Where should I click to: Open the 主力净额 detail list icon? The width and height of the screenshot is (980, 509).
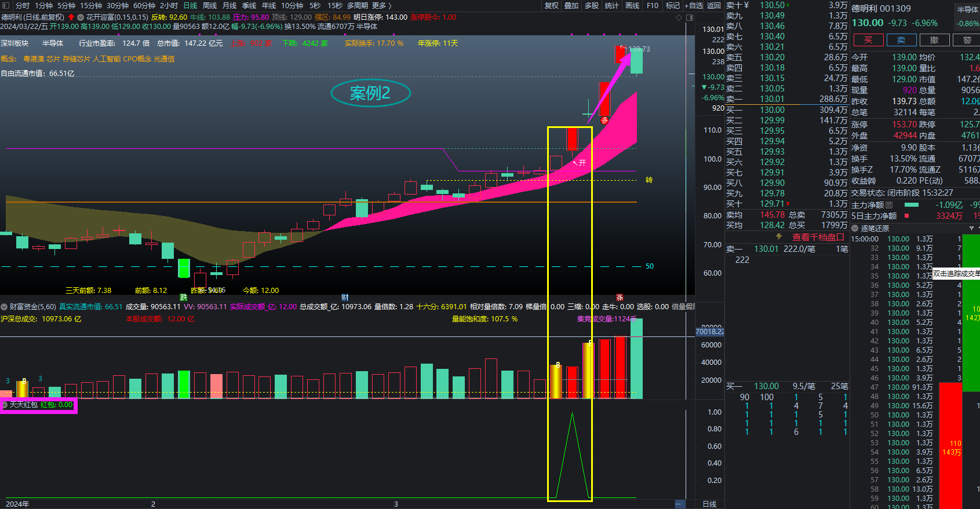(890, 205)
